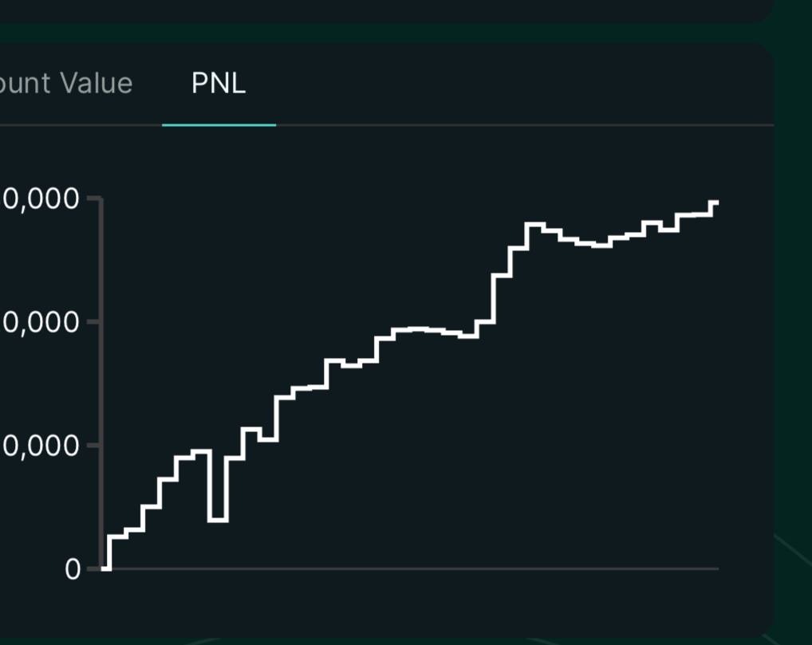Click the top tick mark on the y-axis

click(94, 198)
